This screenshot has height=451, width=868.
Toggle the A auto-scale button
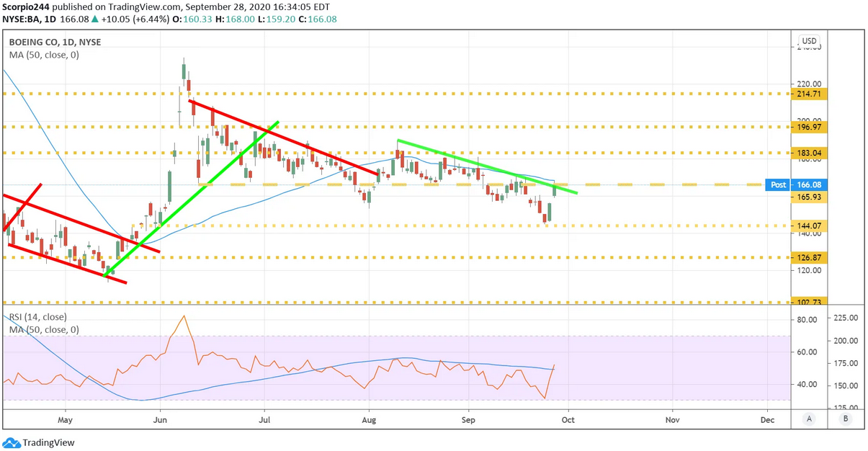click(x=810, y=419)
